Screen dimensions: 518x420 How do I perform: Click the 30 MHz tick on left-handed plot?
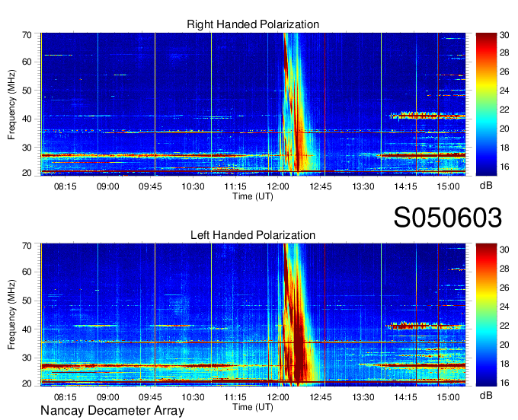coord(27,358)
